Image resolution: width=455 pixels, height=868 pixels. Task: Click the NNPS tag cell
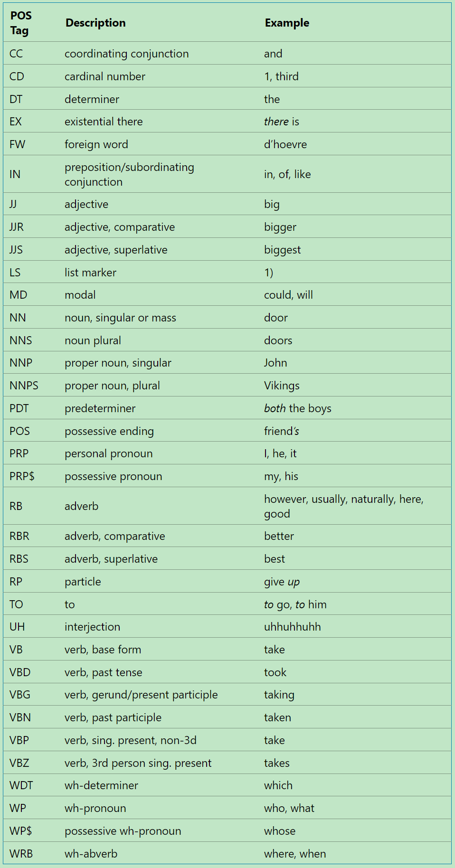(24, 386)
